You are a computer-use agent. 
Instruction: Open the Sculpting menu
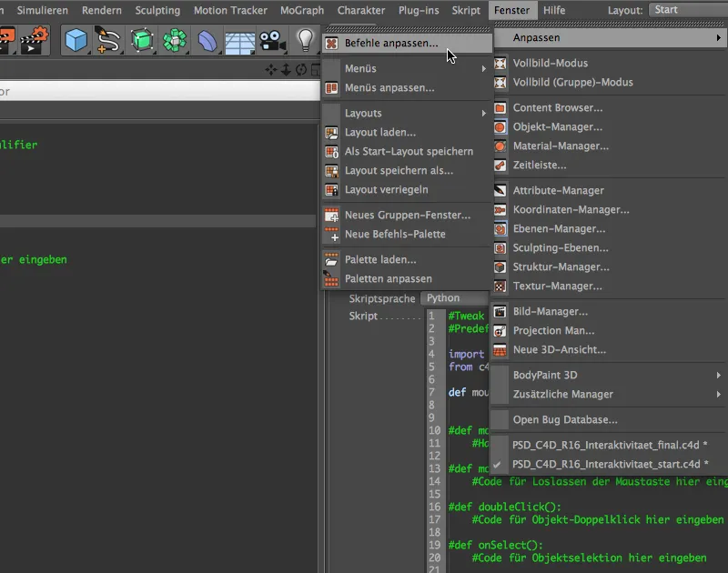(x=157, y=10)
